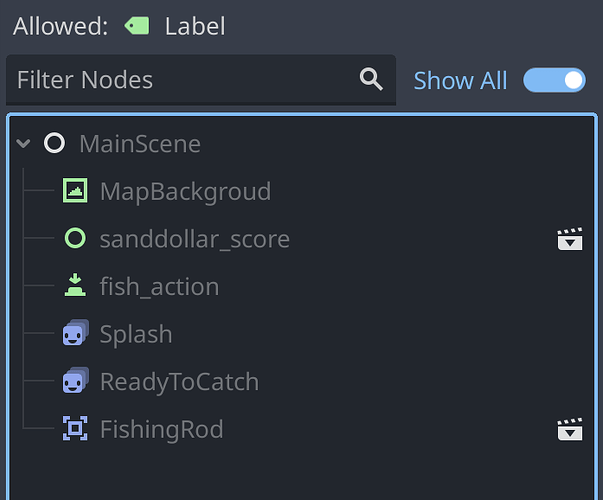The image size is (603, 500).
Task: Click the MainScene white circle node icon
Action: (x=54, y=143)
